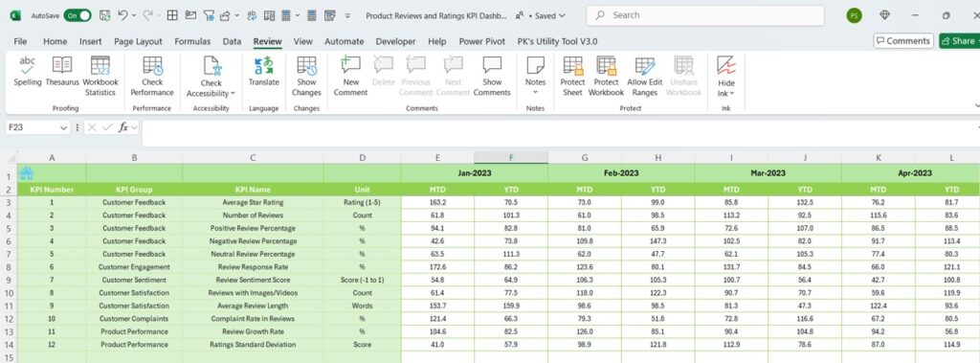Click the 'Jan-2023' header cell
This screenshot has width=980, height=363.
tap(475, 172)
